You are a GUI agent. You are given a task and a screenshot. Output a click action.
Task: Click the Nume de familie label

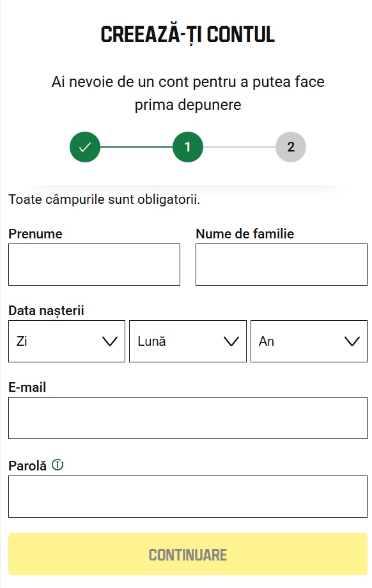245,234
